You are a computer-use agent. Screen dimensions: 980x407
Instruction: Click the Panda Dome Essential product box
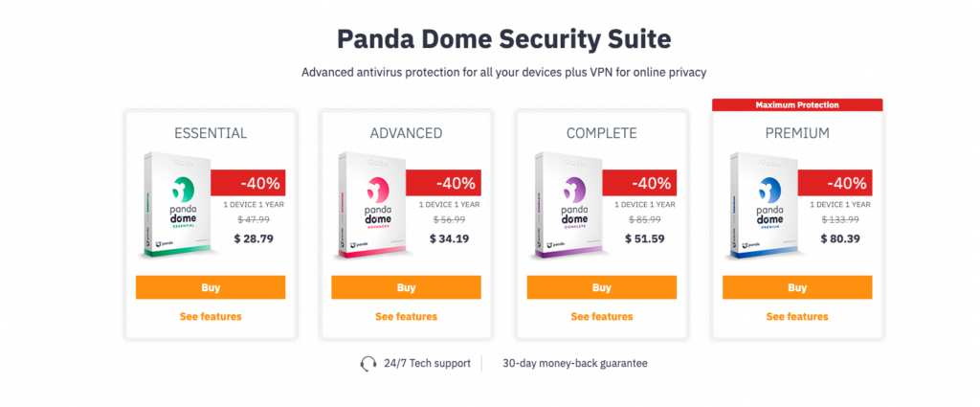point(176,205)
